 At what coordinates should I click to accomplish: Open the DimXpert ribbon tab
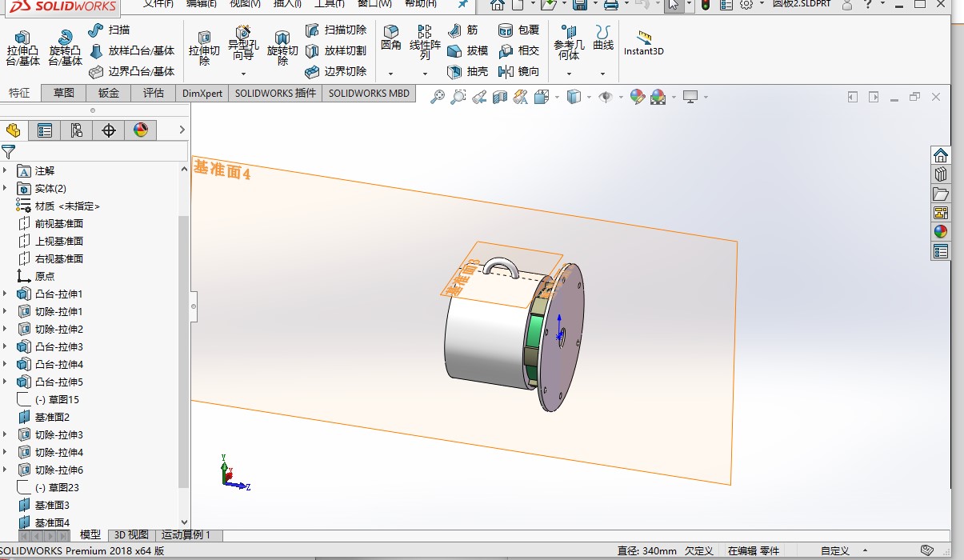202,93
